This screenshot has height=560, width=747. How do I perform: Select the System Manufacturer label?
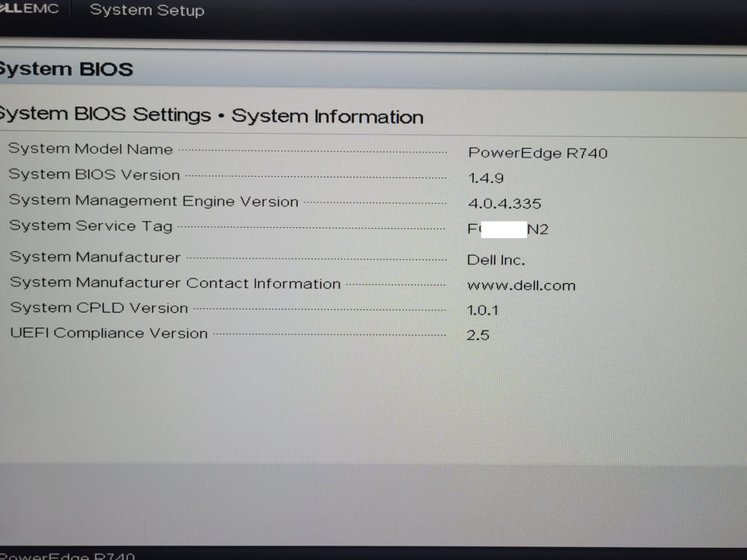(95, 257)
